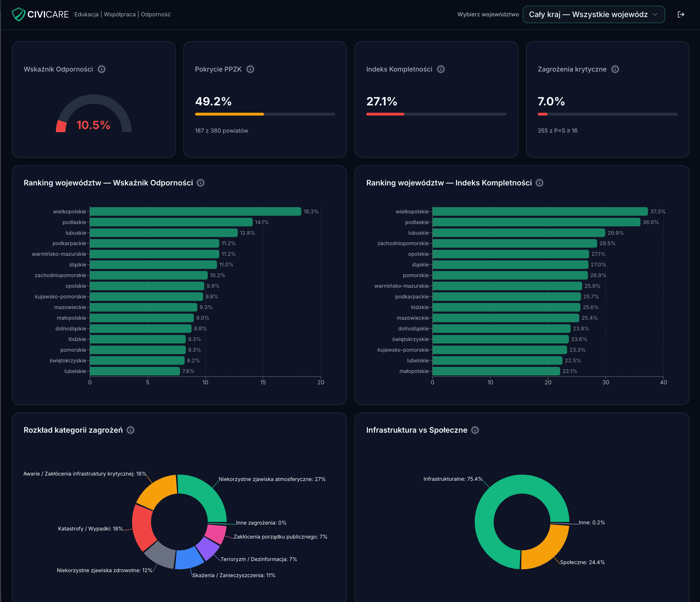Click the 'Katastrofy / Wypadki: 18%' label
This screenshot has height=602, width=700.
coord(90,529)
